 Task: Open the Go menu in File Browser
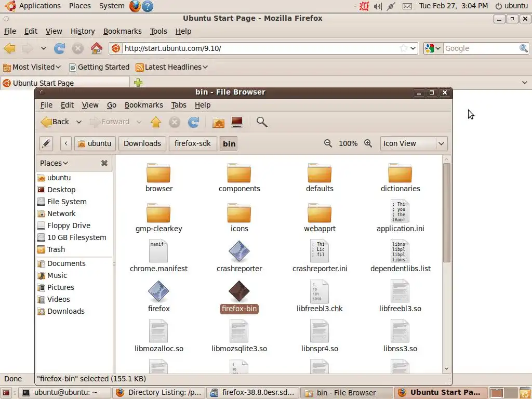[112, 105]
